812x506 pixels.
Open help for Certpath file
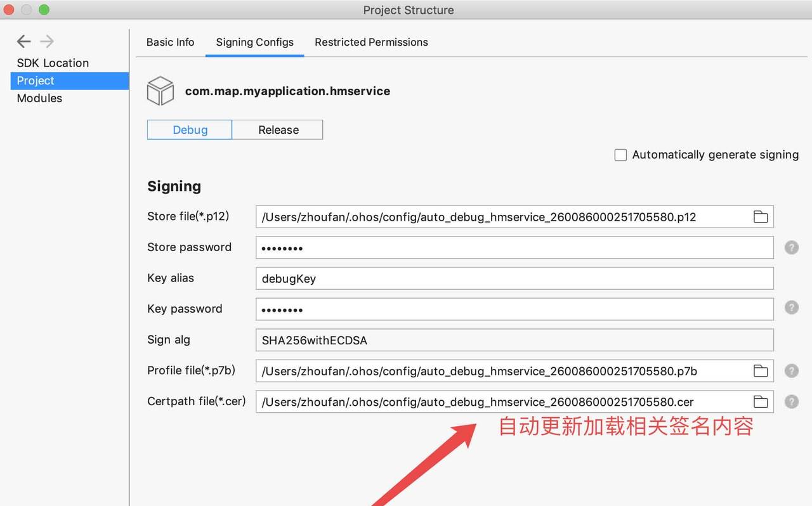(791, 401)
